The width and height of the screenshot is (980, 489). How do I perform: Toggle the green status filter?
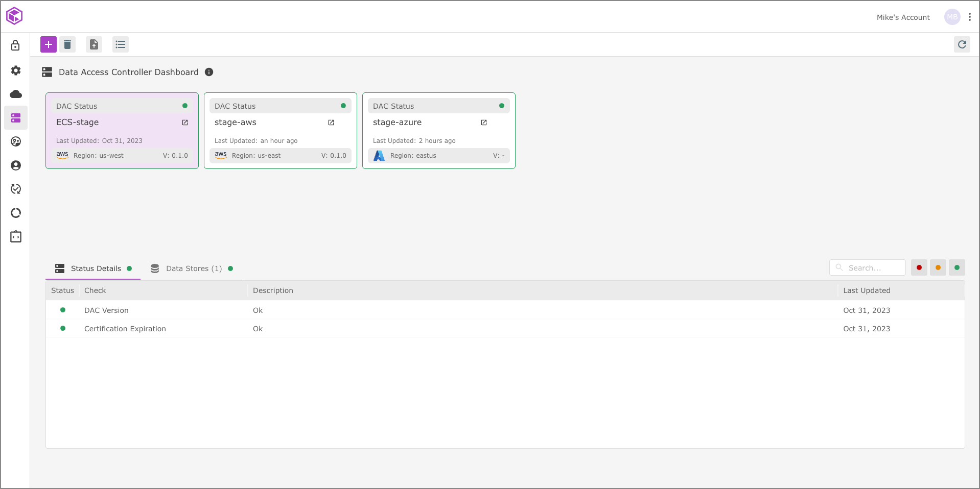(x=956, y=267)
